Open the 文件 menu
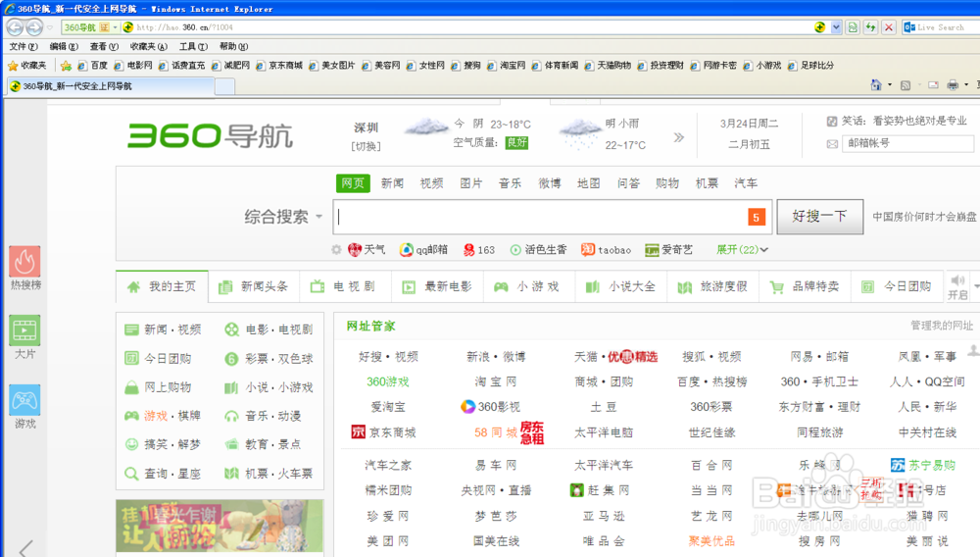Image resolution: width=980 pixels, height=557 pixels. 24,46
